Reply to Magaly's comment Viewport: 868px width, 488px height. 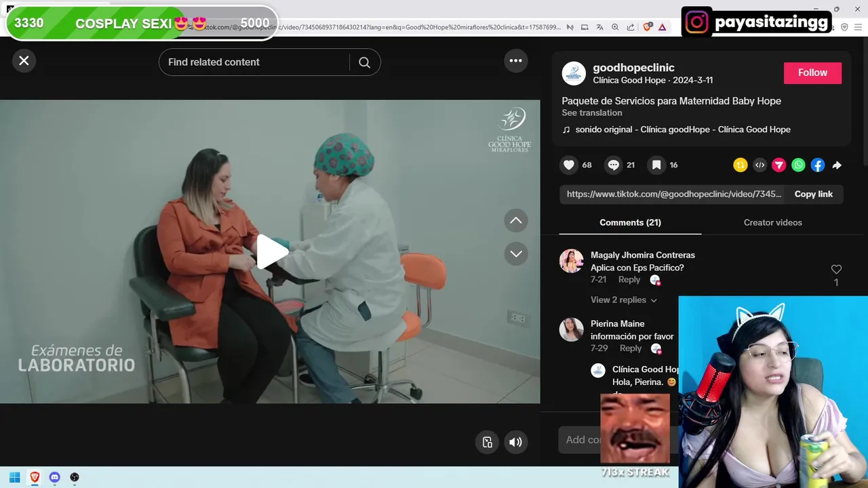click(x=629, y=280)
